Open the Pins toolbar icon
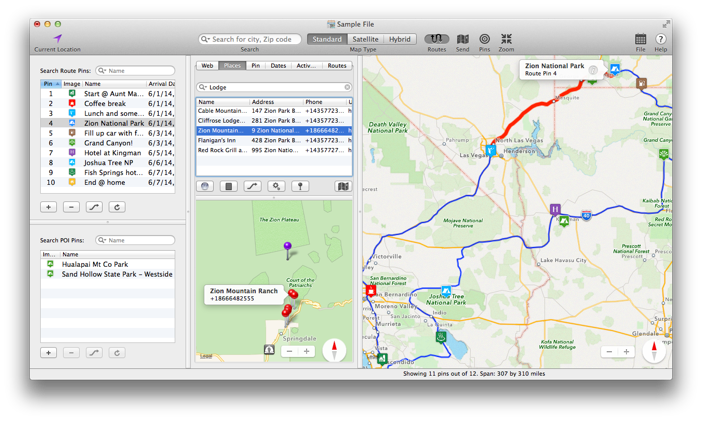This screenshot has width=702, height=421. pos(484,39)
